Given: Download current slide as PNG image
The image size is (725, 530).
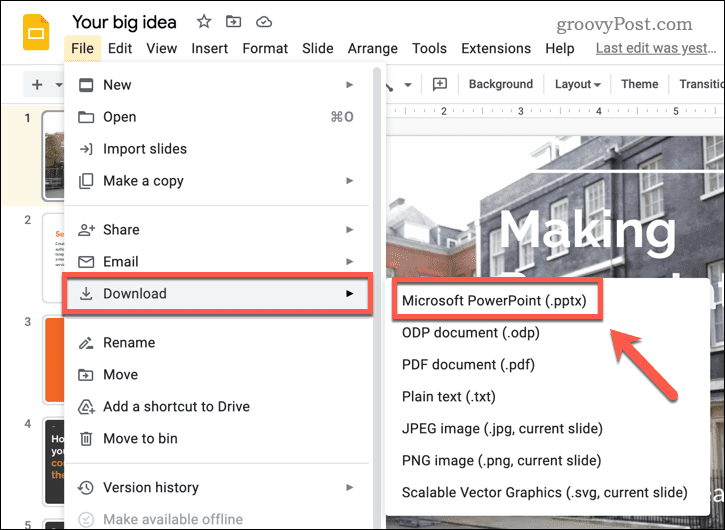Looking at the screenshot, I should coord(502,460).
